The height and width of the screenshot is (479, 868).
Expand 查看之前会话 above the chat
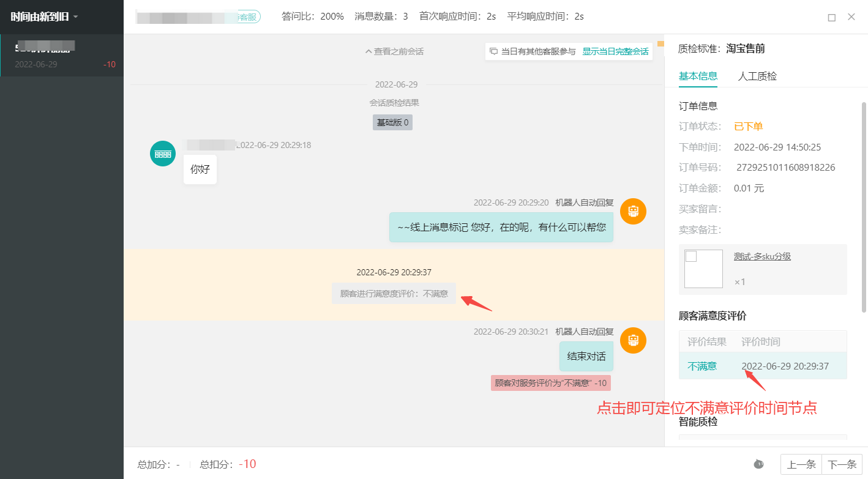tap(394, 51)
